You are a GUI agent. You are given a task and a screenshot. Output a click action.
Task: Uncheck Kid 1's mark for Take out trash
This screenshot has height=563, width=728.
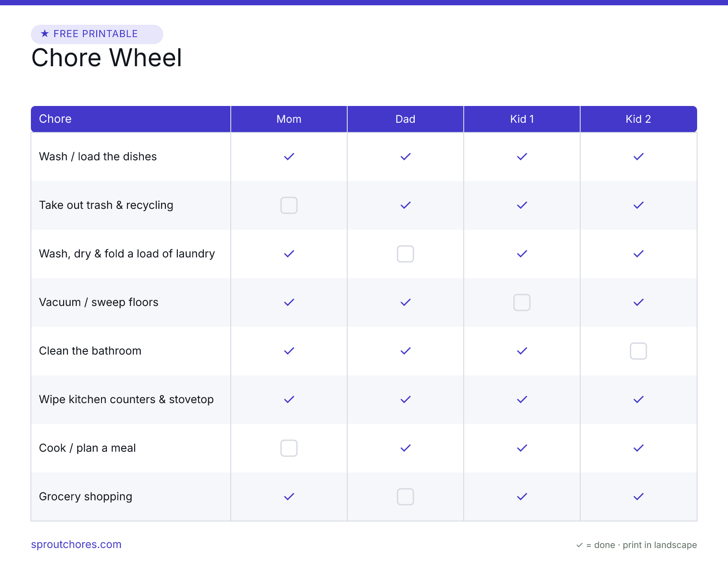tap(522, 205)
